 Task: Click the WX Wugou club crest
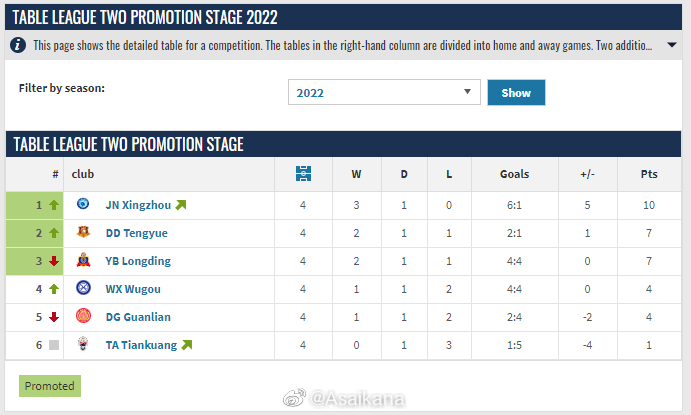click(x=83, y=288)
